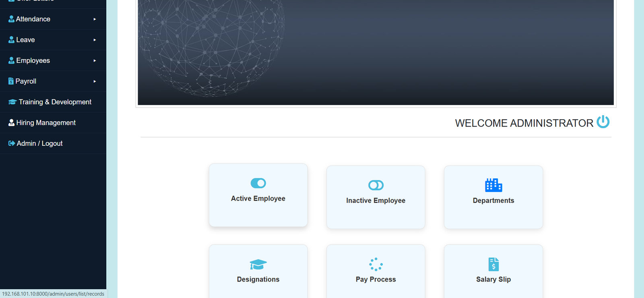Expand the Attendance submenu arrow
Image resolution: width=644 pixels, height=298 pixels.
[x=95, y=19]
